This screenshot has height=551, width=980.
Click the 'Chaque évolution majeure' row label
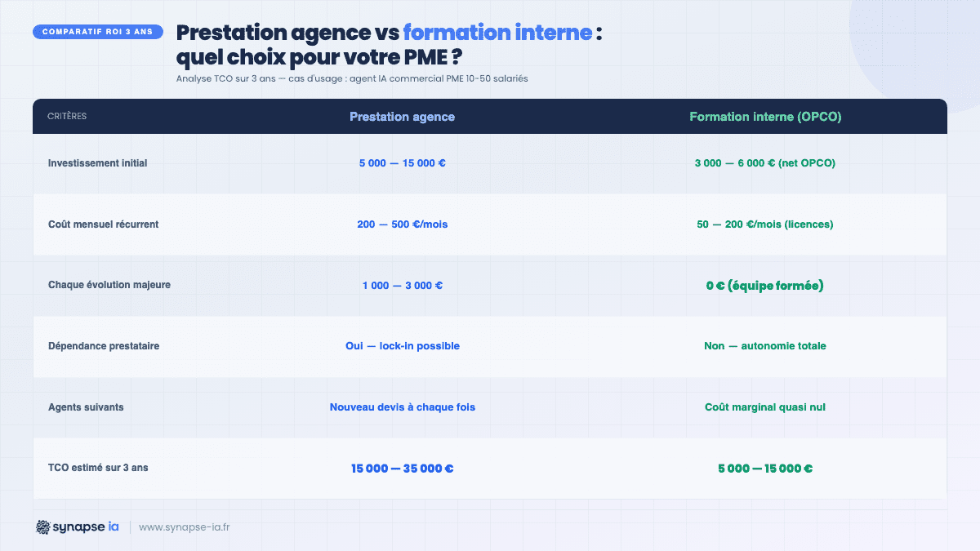coord(109,285)
